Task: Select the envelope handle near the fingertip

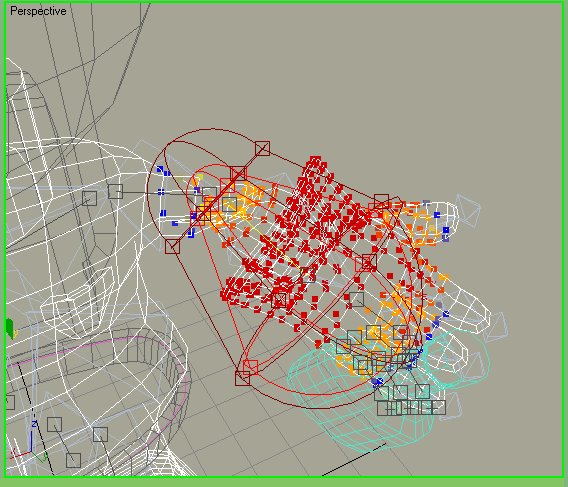Action: (381, 202)
